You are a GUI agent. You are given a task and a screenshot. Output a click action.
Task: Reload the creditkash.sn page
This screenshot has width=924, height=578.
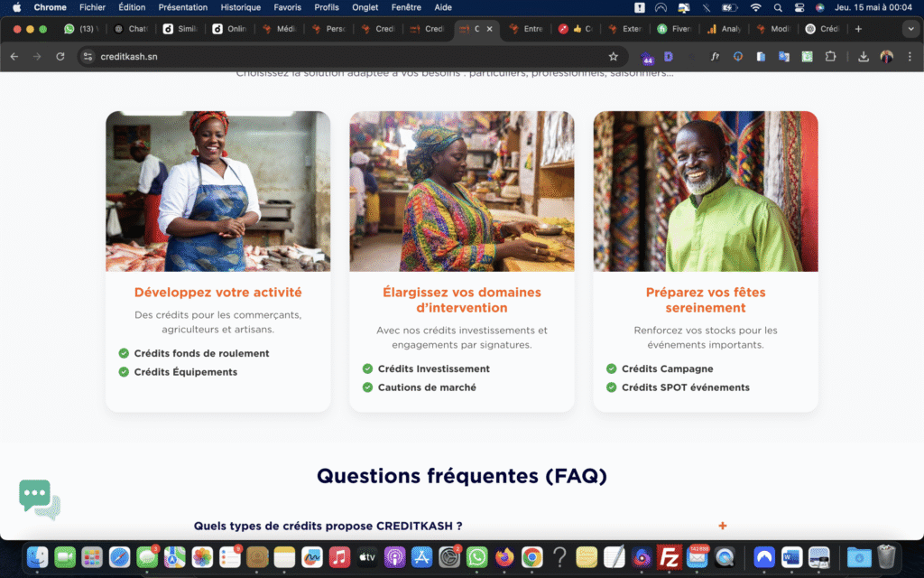pyautogui.click(x=60, y=57)
